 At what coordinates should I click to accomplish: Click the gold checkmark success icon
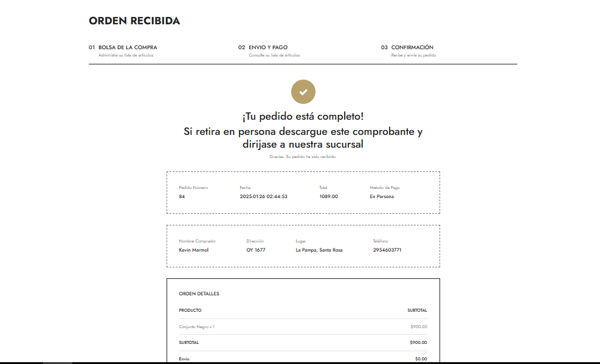tap(303, 91)
